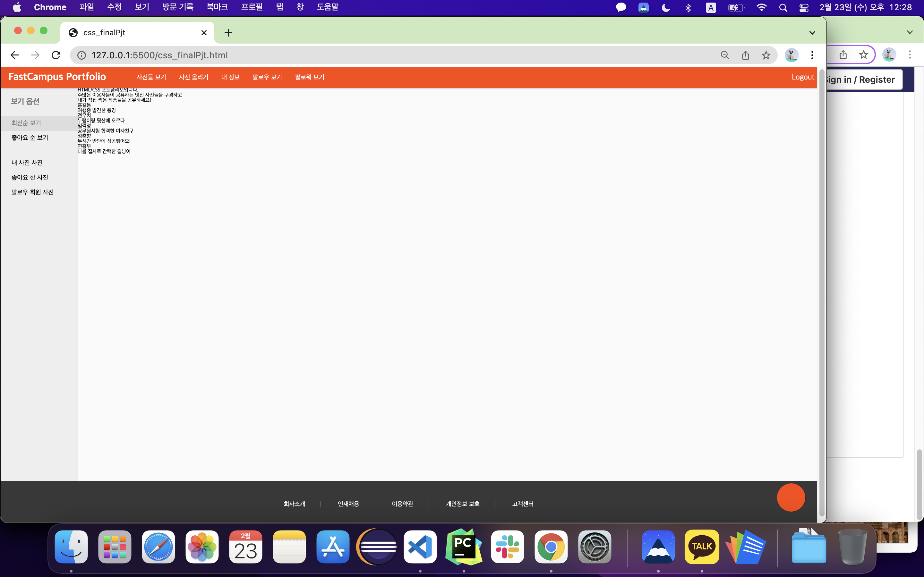Open a new tab with the plus button

(228, 33)
